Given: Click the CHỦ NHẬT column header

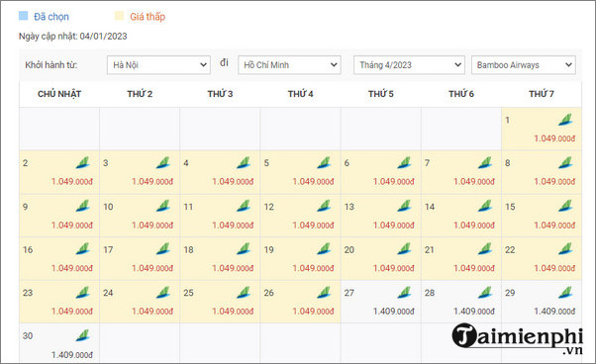Looking at the screenshot, I should tap(59, 94).
